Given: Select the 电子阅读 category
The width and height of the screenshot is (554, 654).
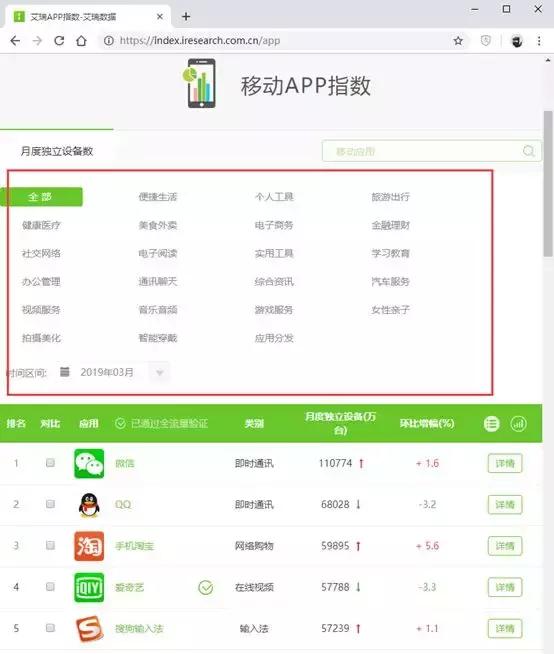Looking at the screenshot, I should point(158,254).
